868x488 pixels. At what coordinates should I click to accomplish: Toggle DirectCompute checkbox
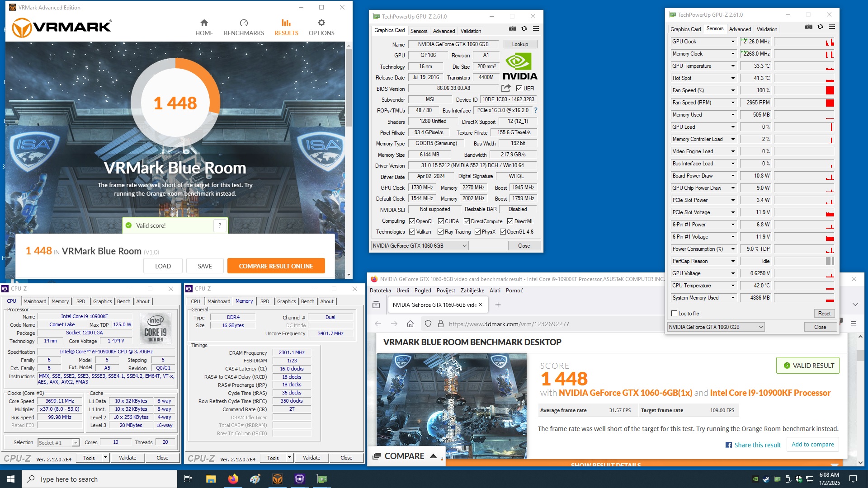click(x=467, y=221)
